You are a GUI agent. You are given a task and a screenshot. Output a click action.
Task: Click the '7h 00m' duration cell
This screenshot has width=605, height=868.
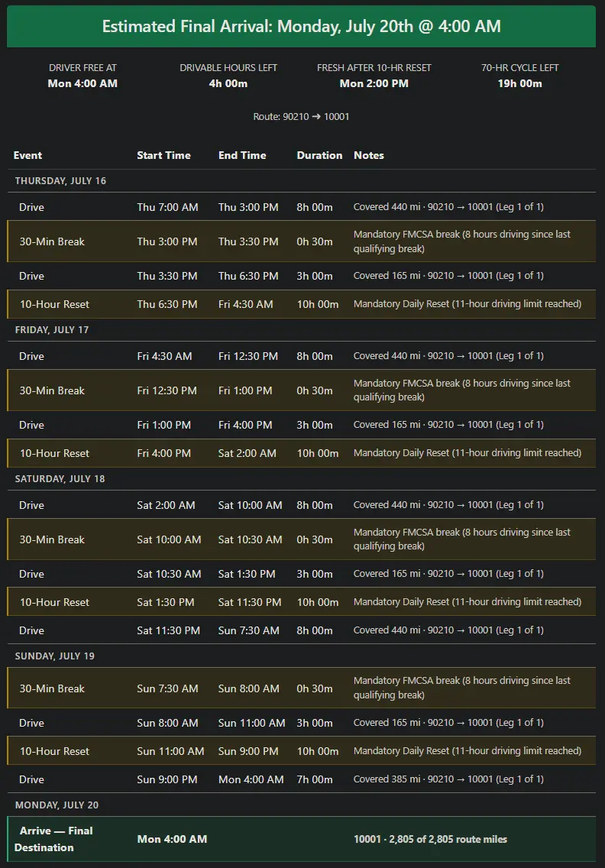315,779
